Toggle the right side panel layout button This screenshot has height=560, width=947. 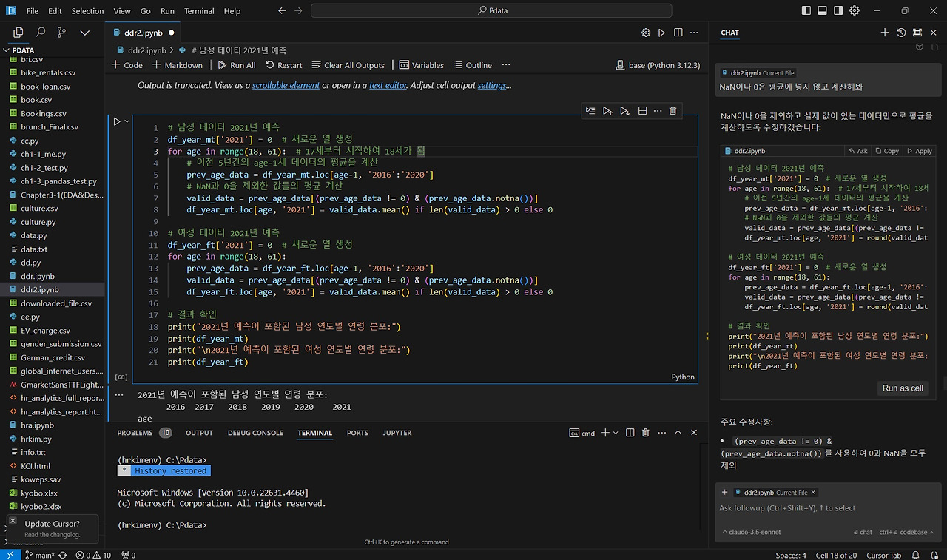tap(838, 11)
